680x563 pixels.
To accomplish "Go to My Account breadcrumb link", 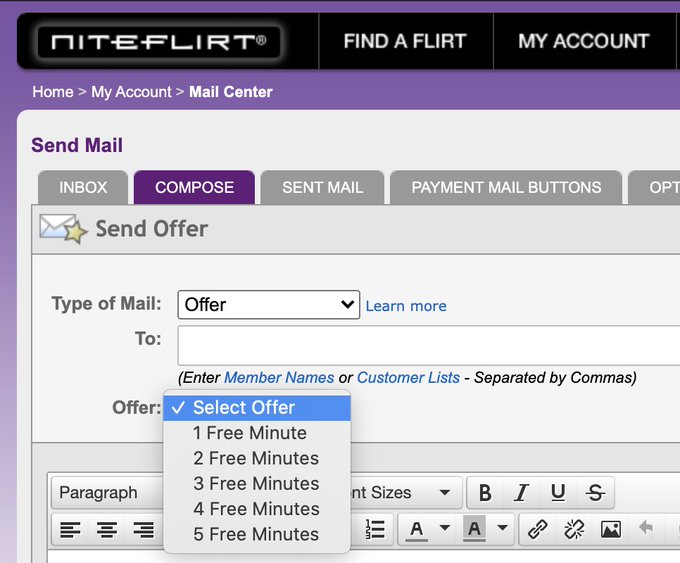I will (131, 92).
